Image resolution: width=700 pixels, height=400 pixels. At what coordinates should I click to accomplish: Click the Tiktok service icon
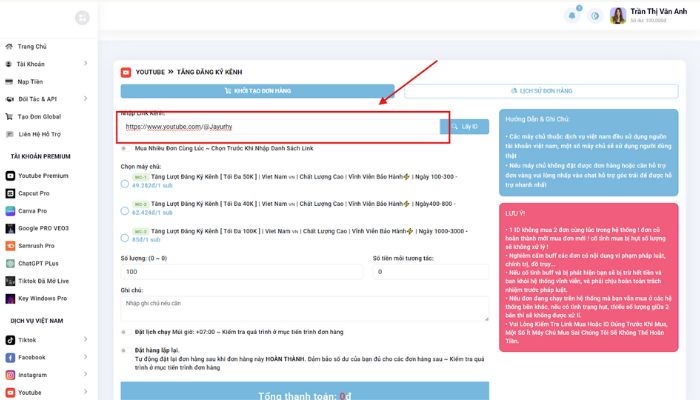[10, 340]
